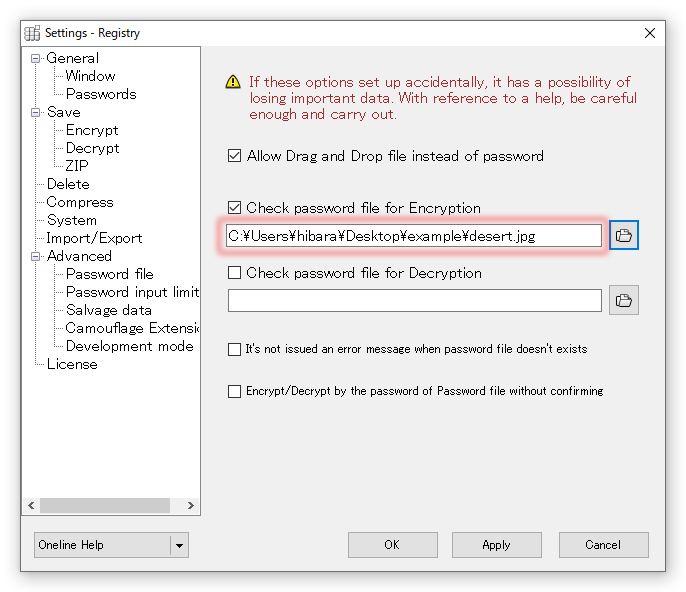Collapse the Advanced tree node
The height and width of the screenshot is (592, 686).
pos(36,256)
